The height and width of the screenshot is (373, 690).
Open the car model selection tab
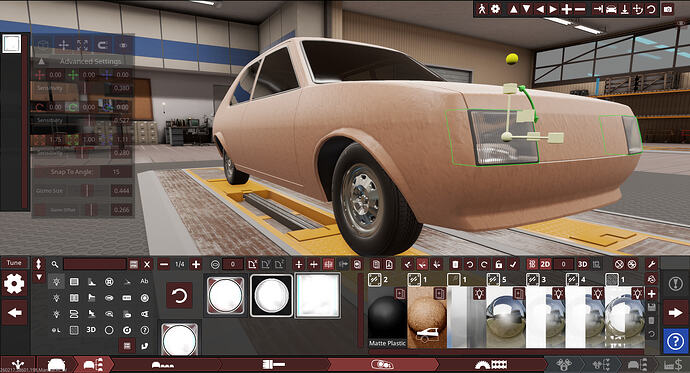56,365
